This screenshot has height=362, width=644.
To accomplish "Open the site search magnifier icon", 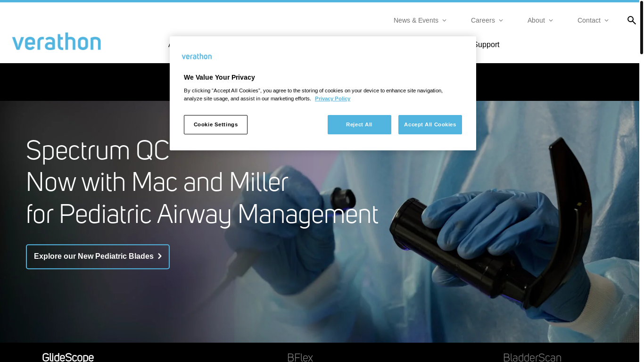I will pos(632,20).
